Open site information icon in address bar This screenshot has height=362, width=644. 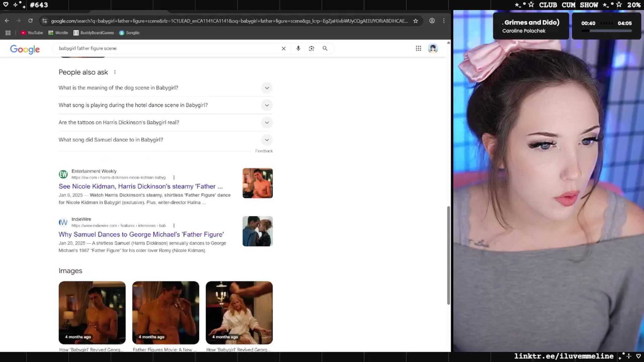44,21
